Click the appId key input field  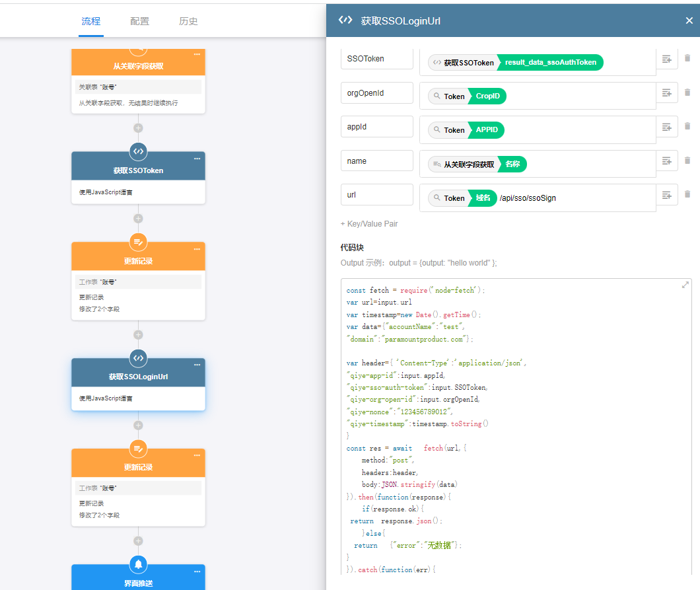[376, 127]
